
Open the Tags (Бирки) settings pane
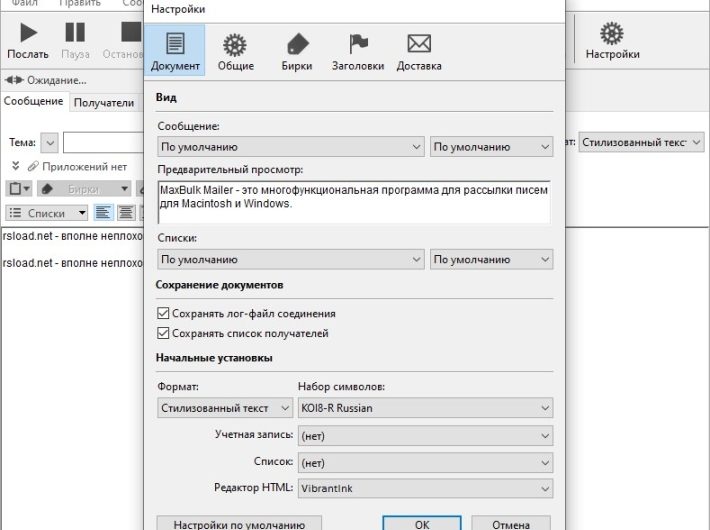click(297, 51)
